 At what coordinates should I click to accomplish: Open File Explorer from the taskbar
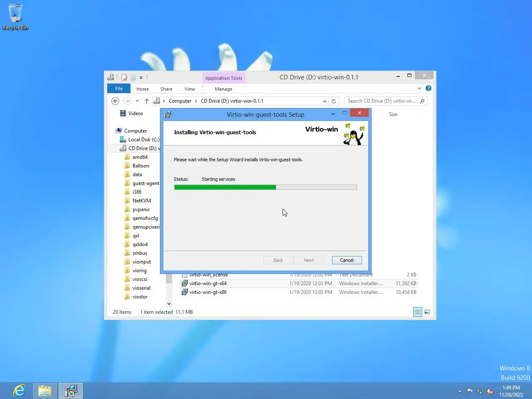[45, 391]
